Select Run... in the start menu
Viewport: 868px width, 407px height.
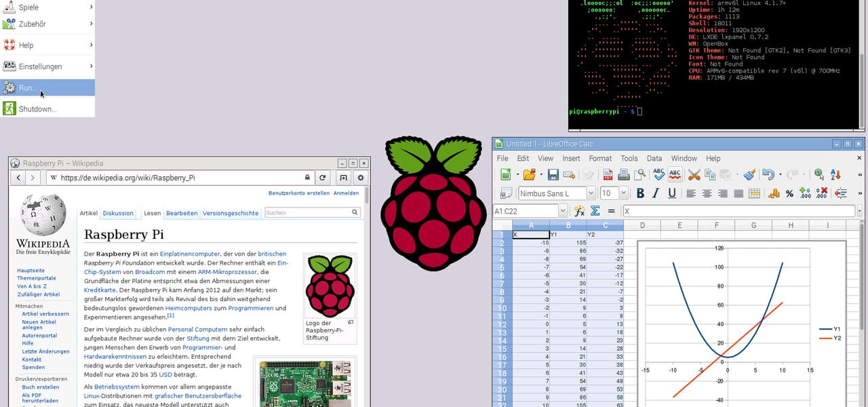[x=47, y=88]
